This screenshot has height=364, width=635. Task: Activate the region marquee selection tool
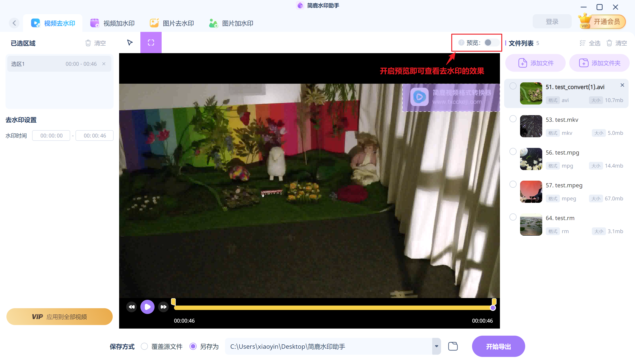pyautogui.click(x=151, y=43)
